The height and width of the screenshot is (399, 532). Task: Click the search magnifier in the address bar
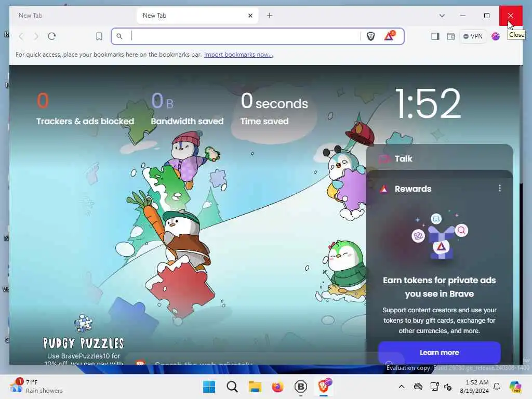click(x=119, y=36)
